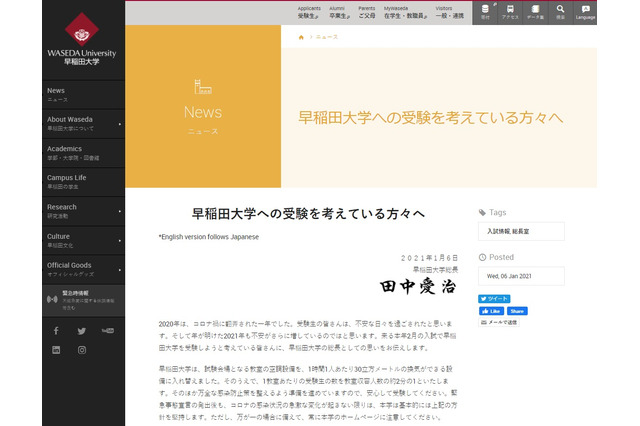Expand the Culture submenu arrow
Screen dimensions: 640x426
point(120,241)
